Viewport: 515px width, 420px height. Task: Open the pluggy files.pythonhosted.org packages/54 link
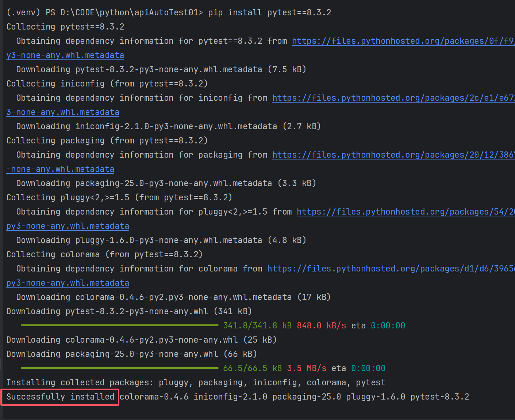pyautogui.click(x=406, y=212)
